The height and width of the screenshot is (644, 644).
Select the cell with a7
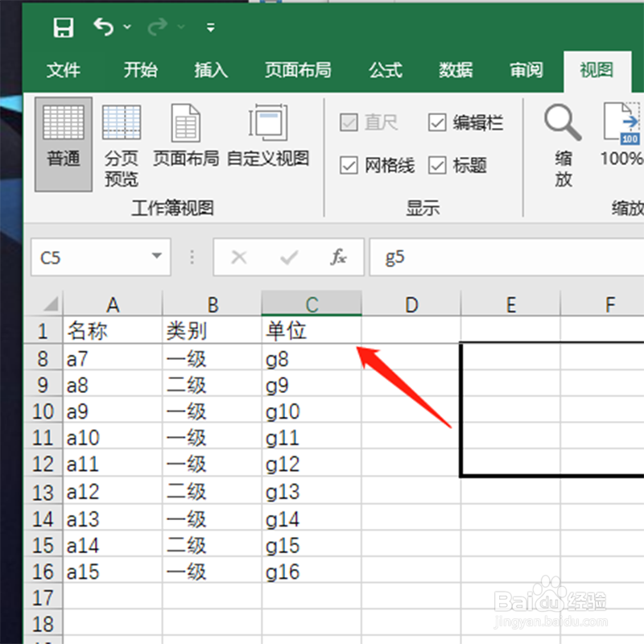pos(113,358)
